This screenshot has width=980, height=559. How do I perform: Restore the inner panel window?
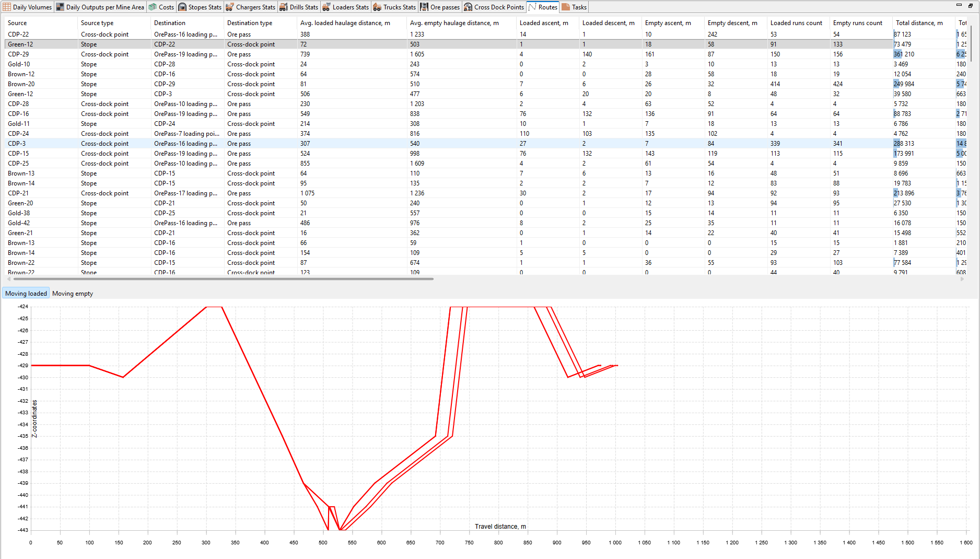[971, 5]
